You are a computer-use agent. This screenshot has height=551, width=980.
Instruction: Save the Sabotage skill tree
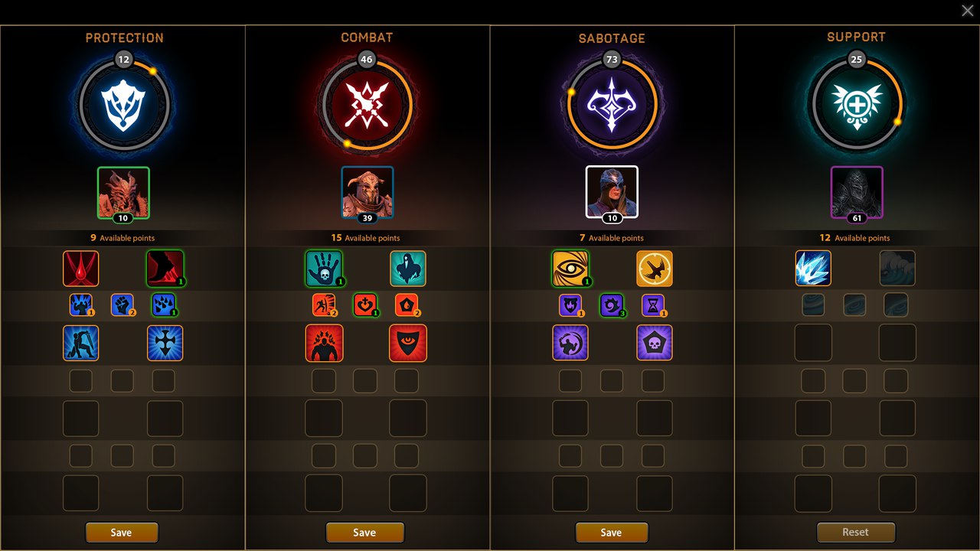click(612, 533)
